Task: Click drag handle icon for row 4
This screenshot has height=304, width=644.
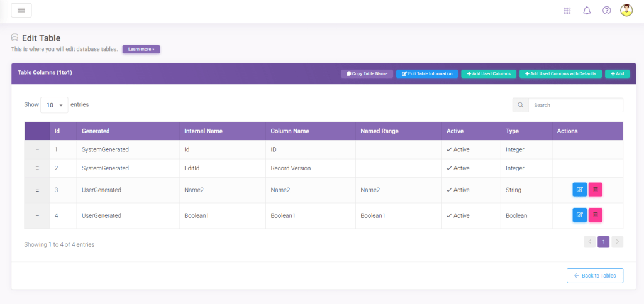Action: [x=37, y=215]
